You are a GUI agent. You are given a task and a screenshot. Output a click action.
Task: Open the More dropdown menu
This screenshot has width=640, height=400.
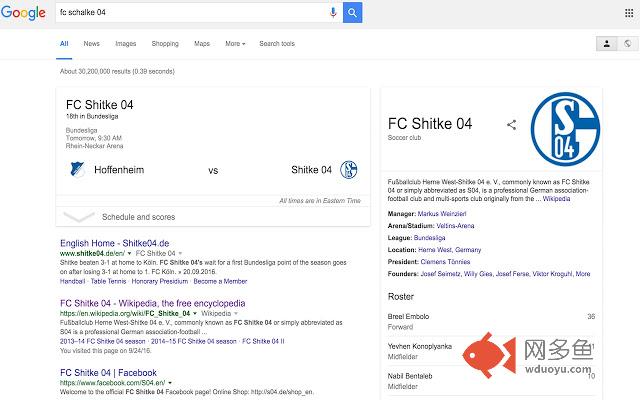pos(235,44)
